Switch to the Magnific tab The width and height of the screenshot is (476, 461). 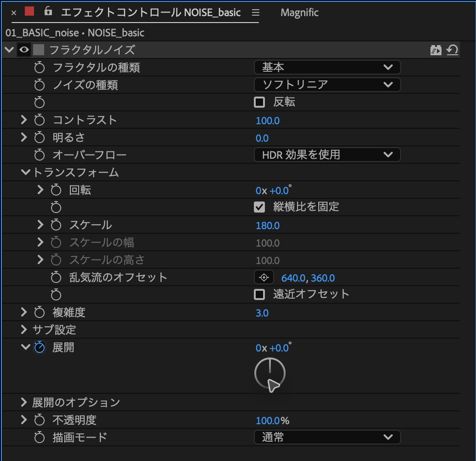299,12
